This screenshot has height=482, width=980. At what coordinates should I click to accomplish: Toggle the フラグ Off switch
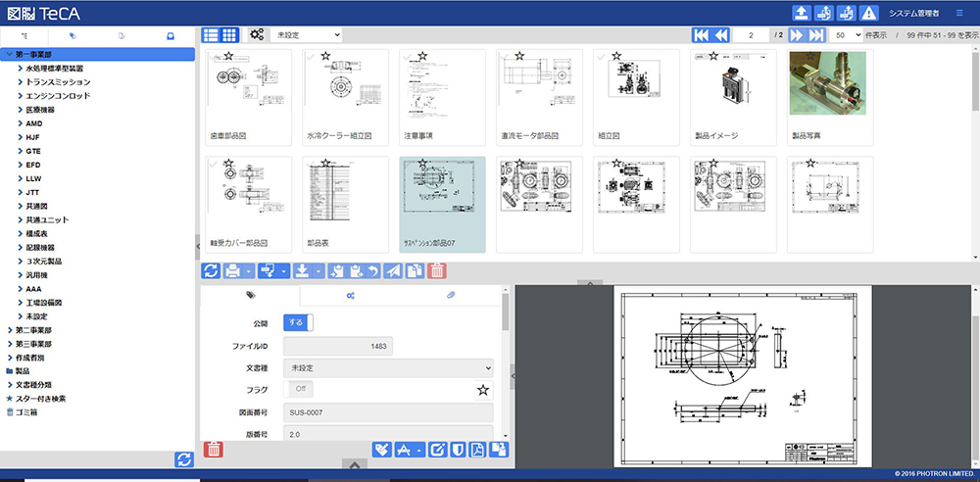(298, 389)
